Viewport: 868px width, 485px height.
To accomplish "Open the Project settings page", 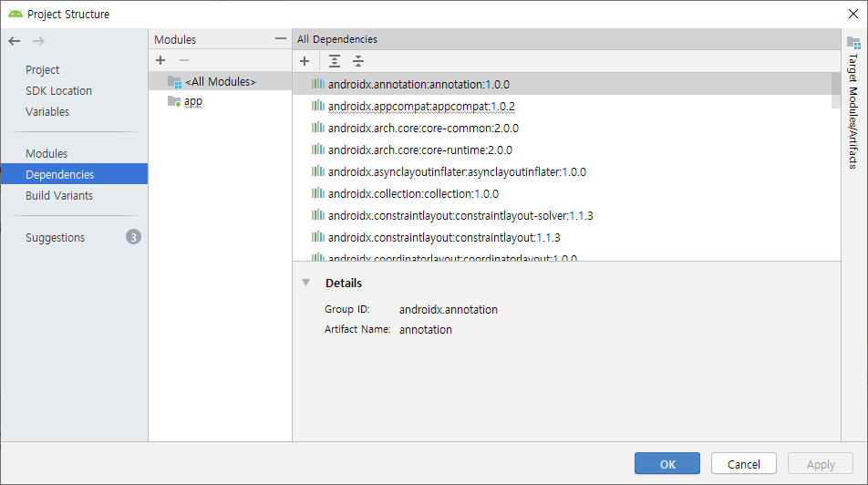I will click(x=43, y=70).
